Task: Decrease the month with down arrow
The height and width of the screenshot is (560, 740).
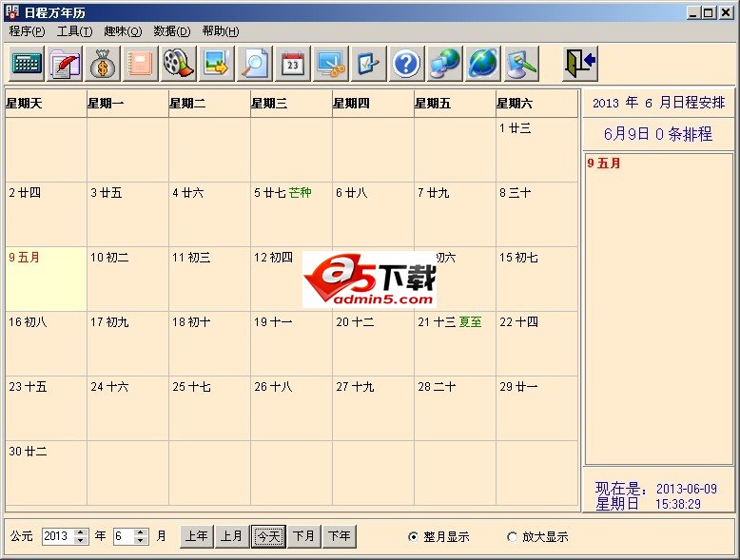Action: tap(140, 540)
